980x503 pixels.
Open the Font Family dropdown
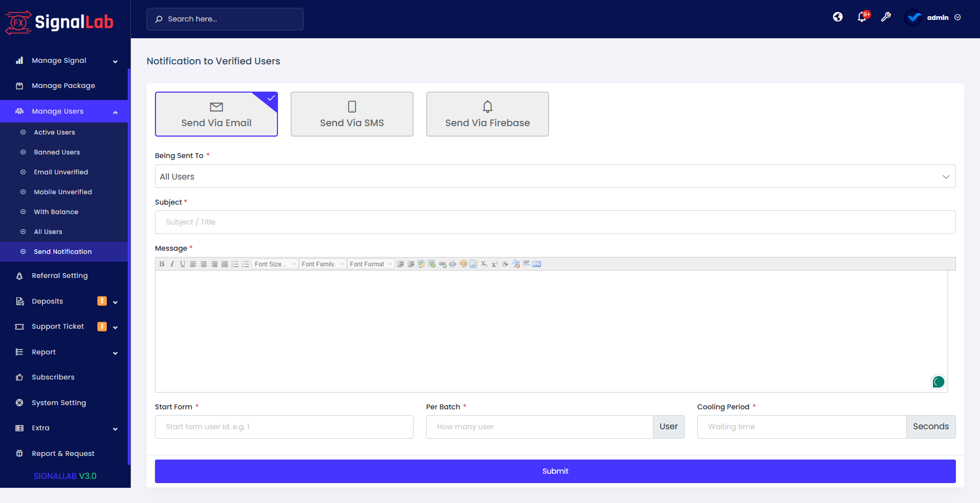(x=322, y=264)
